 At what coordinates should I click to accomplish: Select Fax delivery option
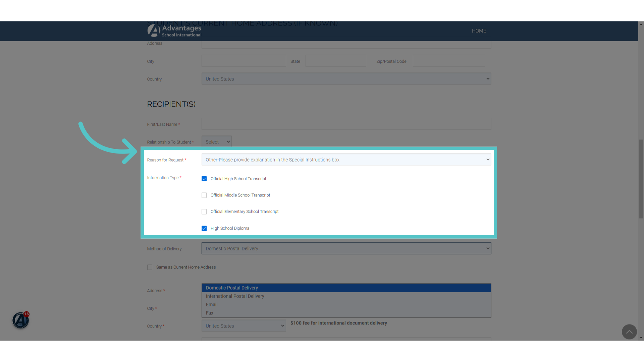[346, 313]
